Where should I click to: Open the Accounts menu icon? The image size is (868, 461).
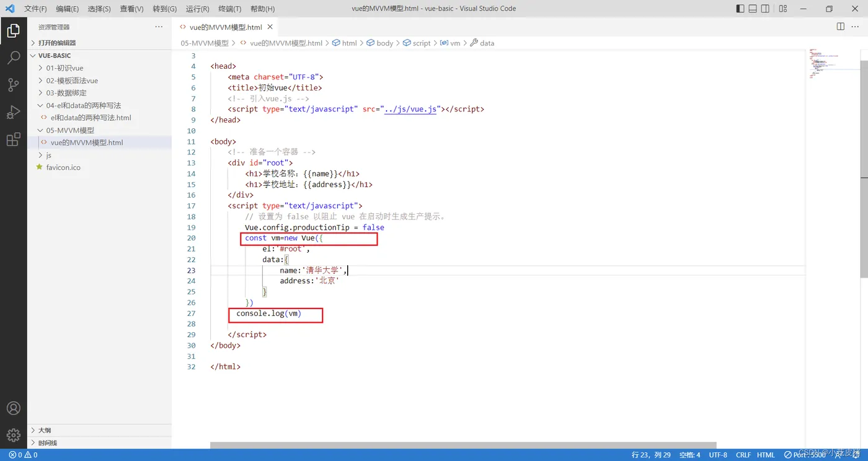(x=13, y=408)
